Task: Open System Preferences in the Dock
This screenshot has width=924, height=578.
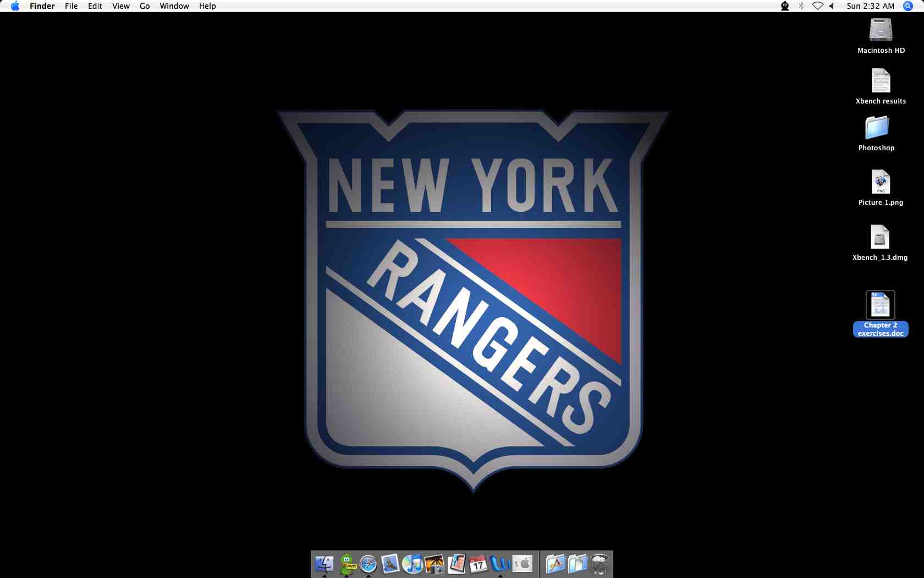Action: 522,564
